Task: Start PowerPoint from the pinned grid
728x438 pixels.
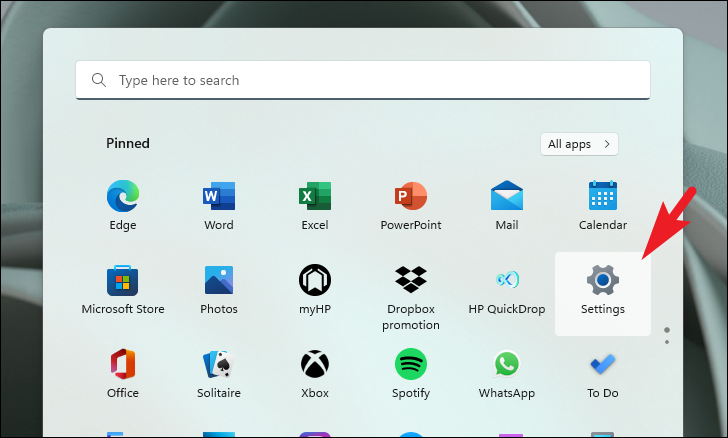Action: pos(410,196)
